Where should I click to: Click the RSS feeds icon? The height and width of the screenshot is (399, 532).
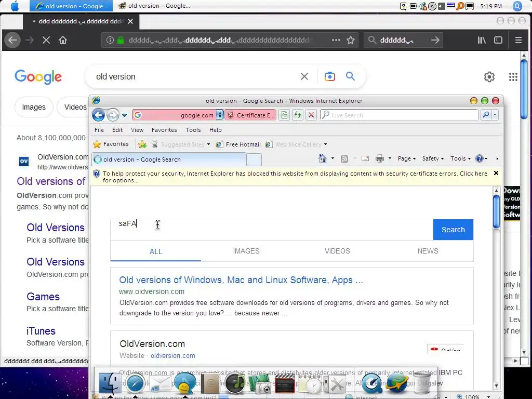tap(344, 158)
